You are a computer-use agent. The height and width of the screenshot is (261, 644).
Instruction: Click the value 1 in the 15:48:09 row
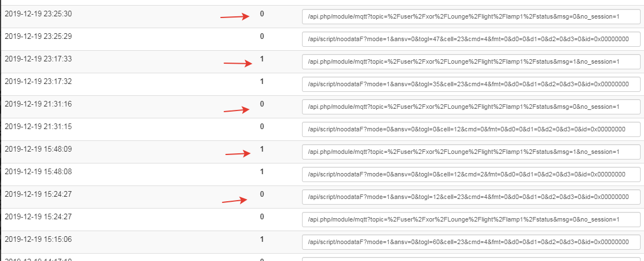(262, 149)
